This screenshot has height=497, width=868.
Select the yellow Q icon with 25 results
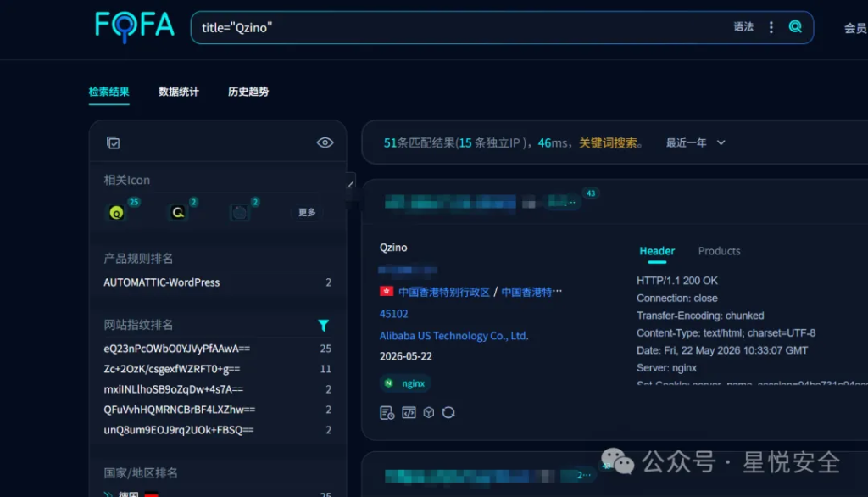point(116,212)
